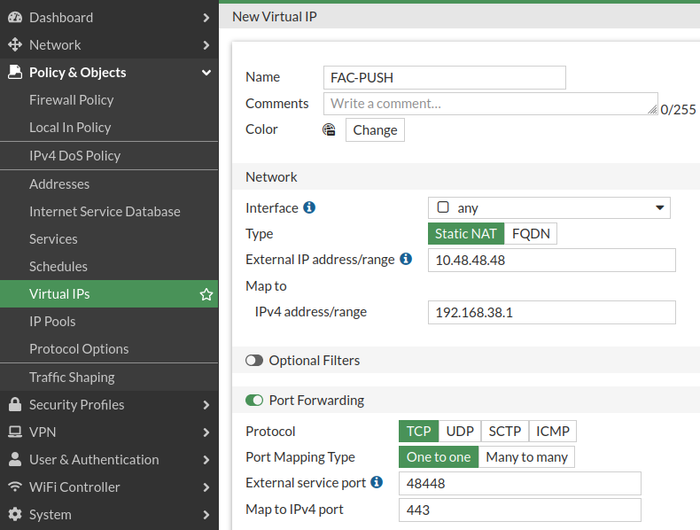700x530 pixels.
Task: Click the Dashboard gauge icon
Action: click(x=15, y=17)
